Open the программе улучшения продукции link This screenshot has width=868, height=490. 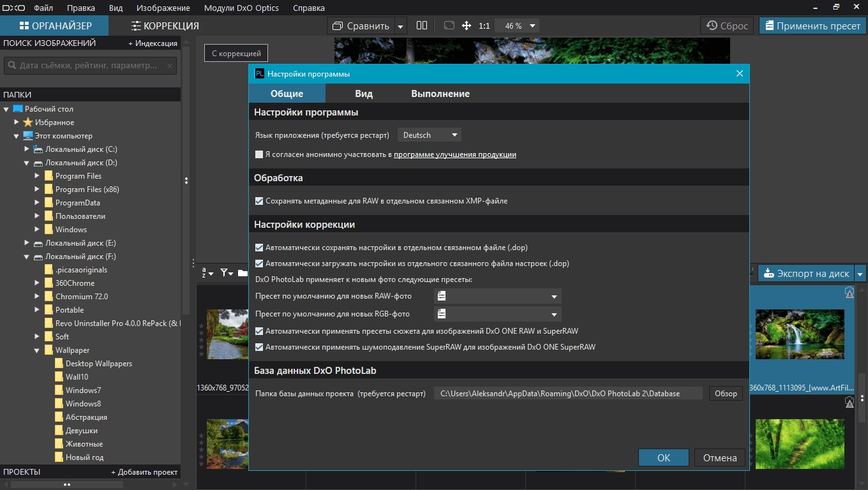[455, 154]
